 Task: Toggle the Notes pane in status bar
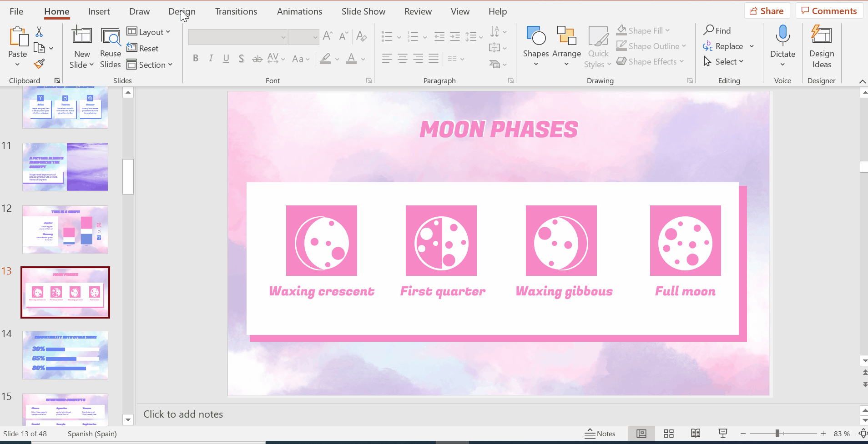(x=600, y=434)
